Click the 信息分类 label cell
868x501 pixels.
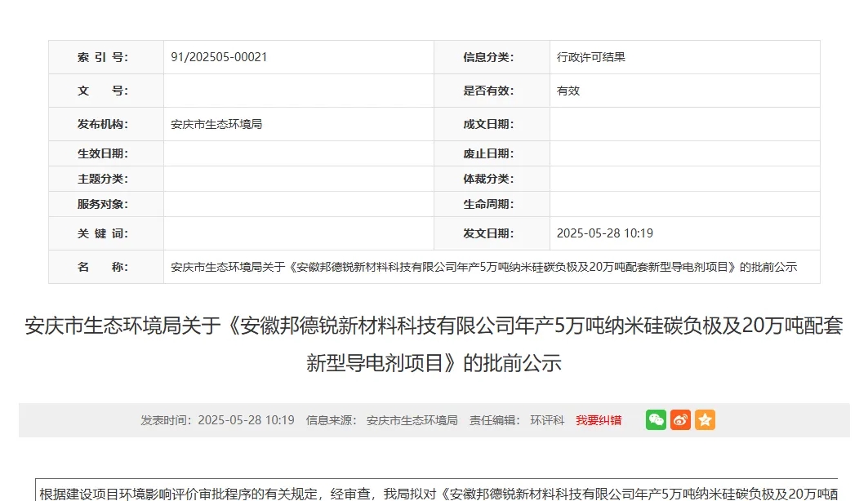coord(492,57)
